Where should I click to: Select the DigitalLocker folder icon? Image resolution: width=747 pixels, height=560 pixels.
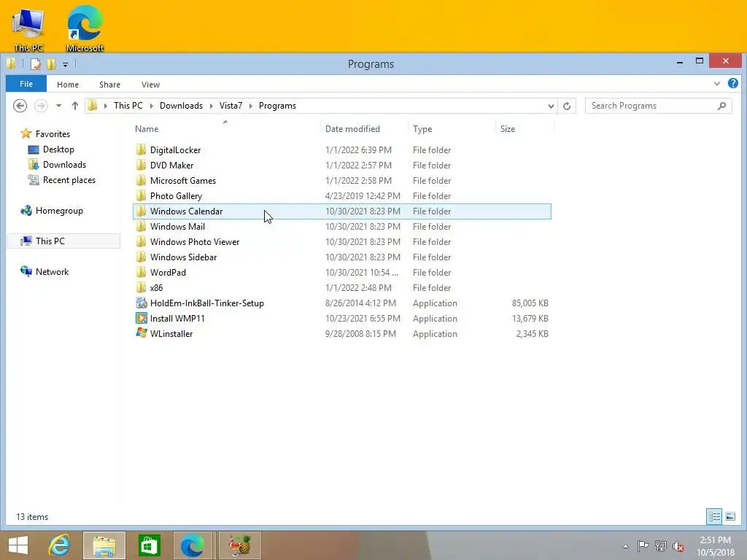pyautogui.click(x=141, y=150)
